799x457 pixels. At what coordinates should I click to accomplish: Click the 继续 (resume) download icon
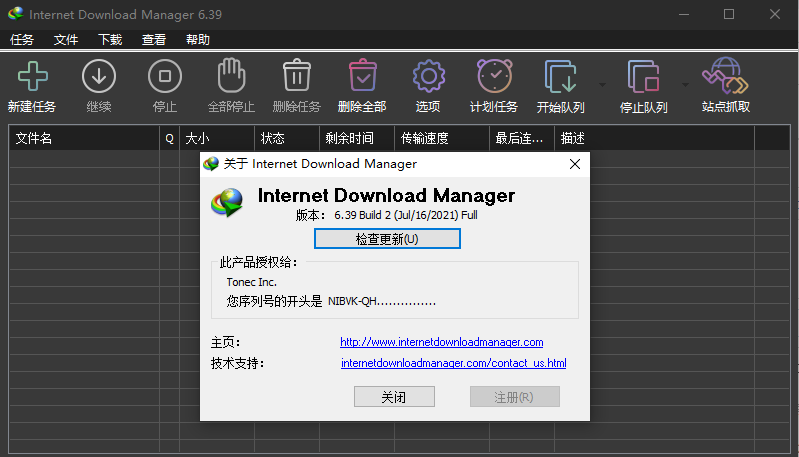[x=99, y=76]
